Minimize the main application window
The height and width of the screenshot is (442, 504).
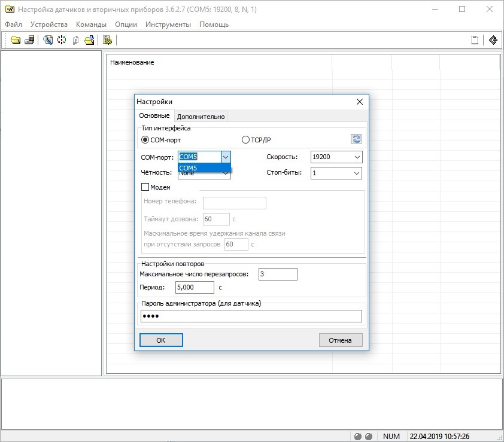coord(435,9)
